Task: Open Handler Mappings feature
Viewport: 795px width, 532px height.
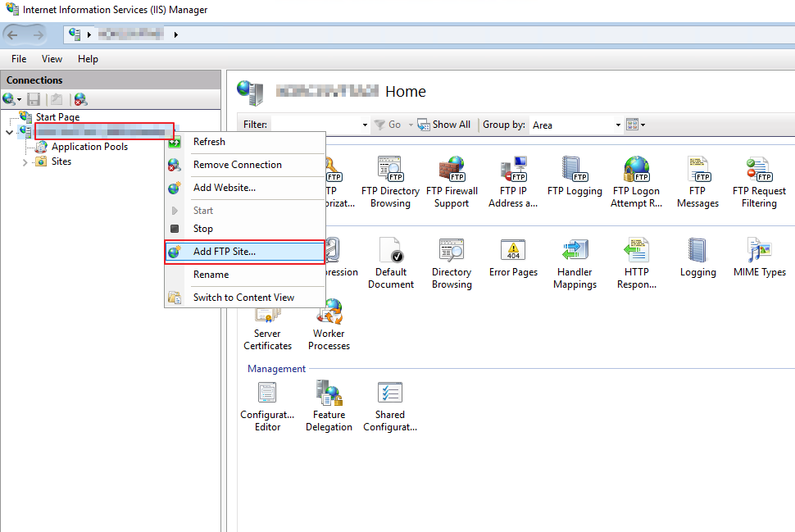Action: tap(575, 262)
